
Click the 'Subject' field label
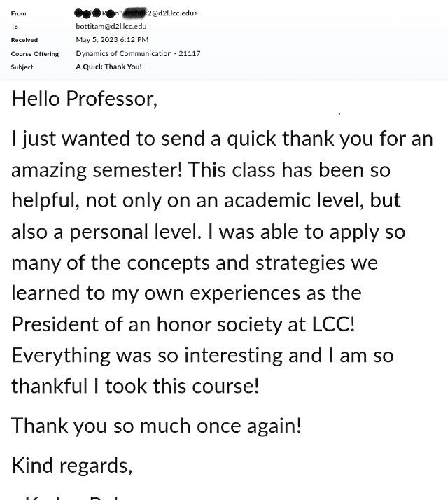(x=22, y=67)
